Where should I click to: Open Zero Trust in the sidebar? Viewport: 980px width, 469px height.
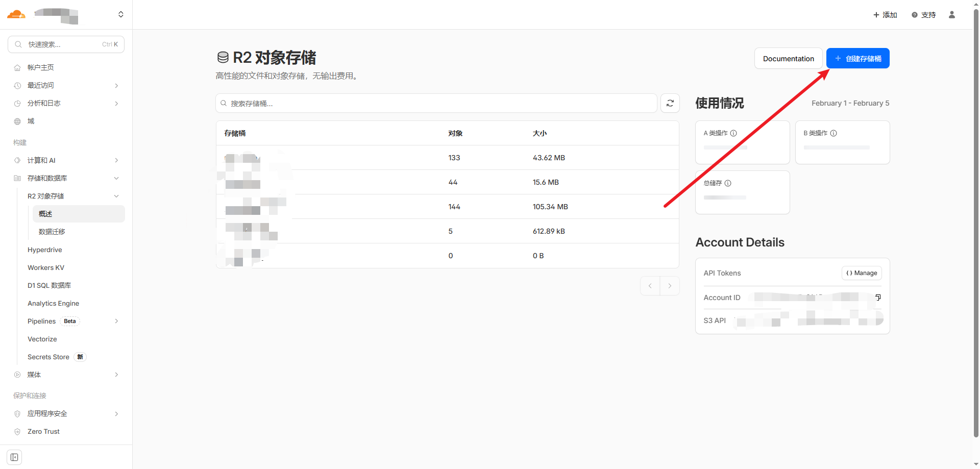[44, 431]
